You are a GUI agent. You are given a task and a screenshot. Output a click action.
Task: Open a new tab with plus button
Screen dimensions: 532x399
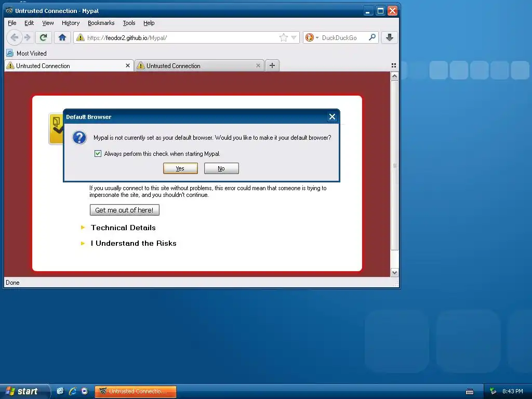[272, 65]
